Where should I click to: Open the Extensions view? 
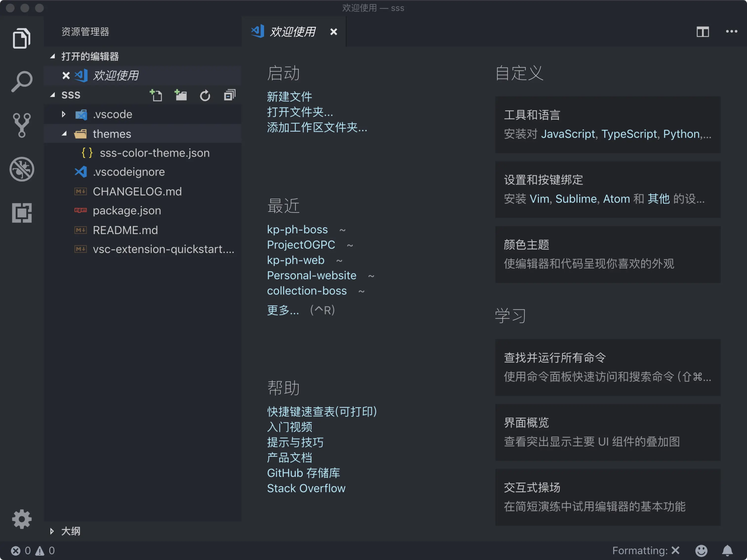pos(21,213)
